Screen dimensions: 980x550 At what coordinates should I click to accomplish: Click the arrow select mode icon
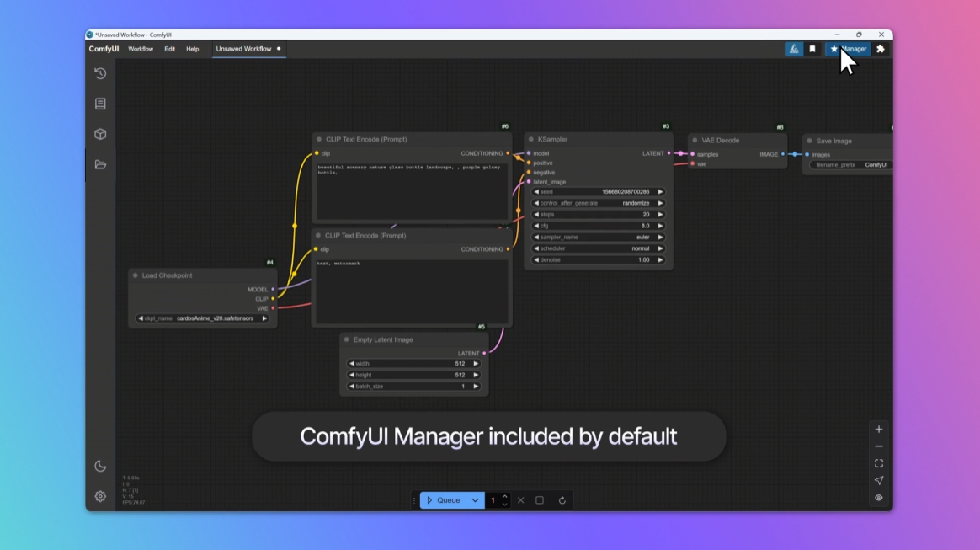point(879,481)
